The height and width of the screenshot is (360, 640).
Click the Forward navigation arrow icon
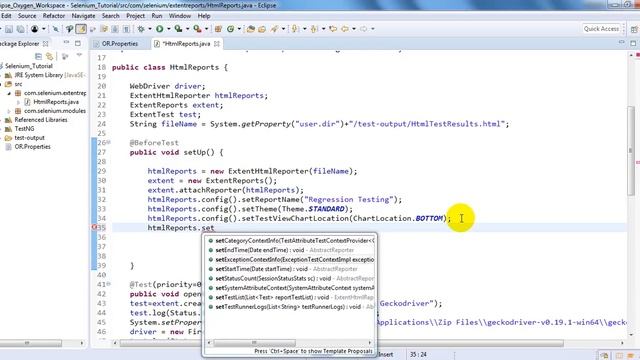click(x=364, y=29)
